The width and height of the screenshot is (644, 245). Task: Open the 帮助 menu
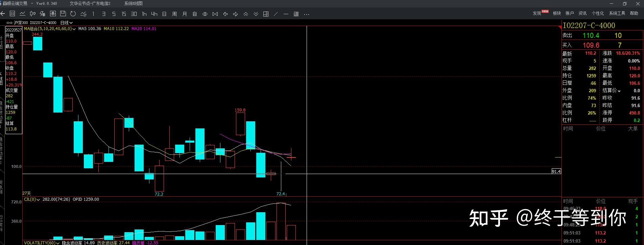pos(634,13)
